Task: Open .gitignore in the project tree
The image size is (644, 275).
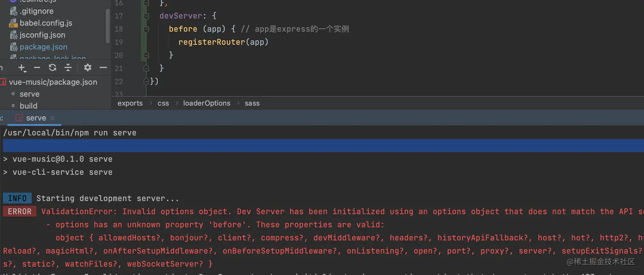Action: pyautogui.click(x=37, y=11)
